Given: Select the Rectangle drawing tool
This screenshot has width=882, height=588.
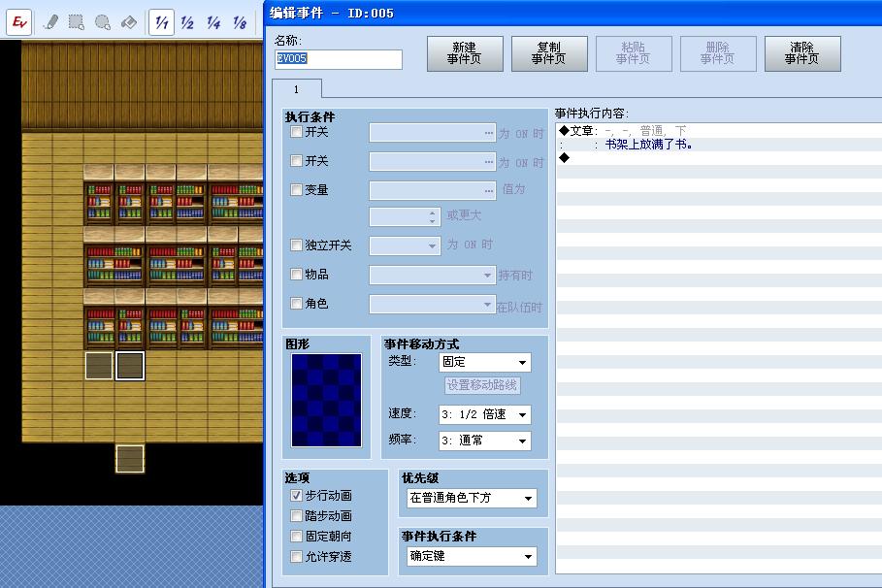Looking at the screenshot, I should (x=77, y=22).
